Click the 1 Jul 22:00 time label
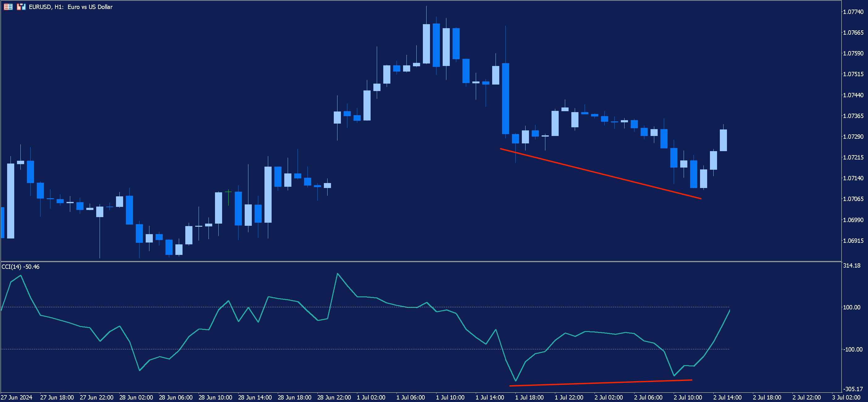This screenshot has height=402, width=868. [x=569, y=397]
